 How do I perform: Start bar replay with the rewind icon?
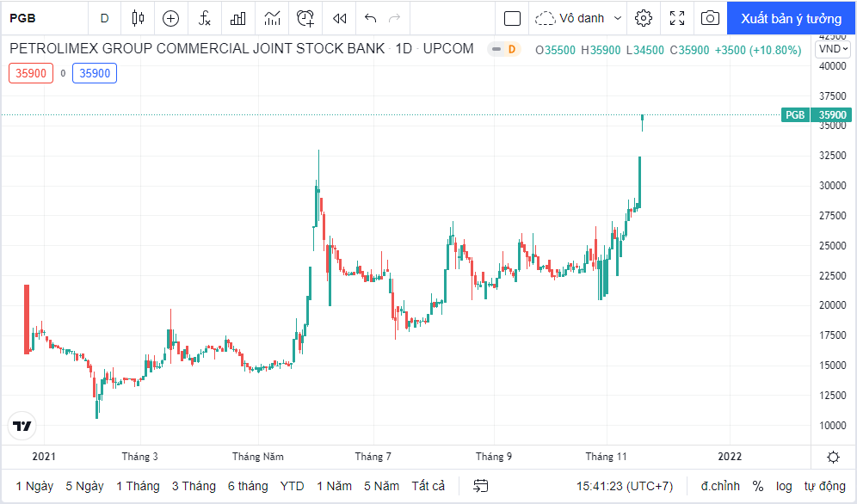pyautogui.click(x=340, y=18)
